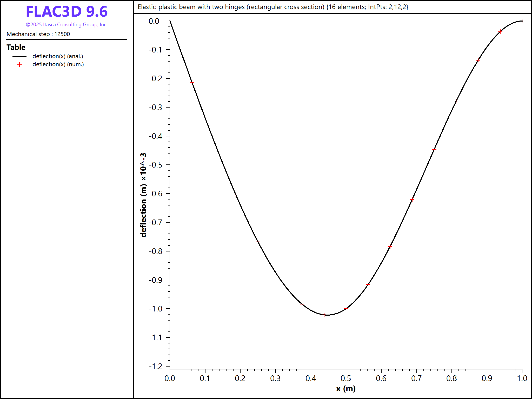Select the deflection(x) (anal.) legend label
Viewport: 532px width, 399px height.
[x=58, y=56]
